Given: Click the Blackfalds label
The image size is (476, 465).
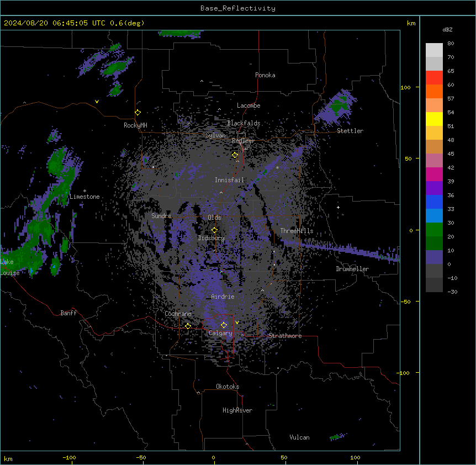Looking at the screenshot, I should pyautogui.click(x=244, y=123).
